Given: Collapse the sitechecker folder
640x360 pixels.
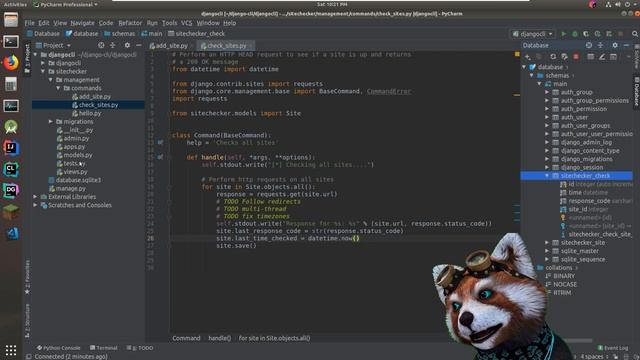Looking at the screenshot, I should [43, 71].
